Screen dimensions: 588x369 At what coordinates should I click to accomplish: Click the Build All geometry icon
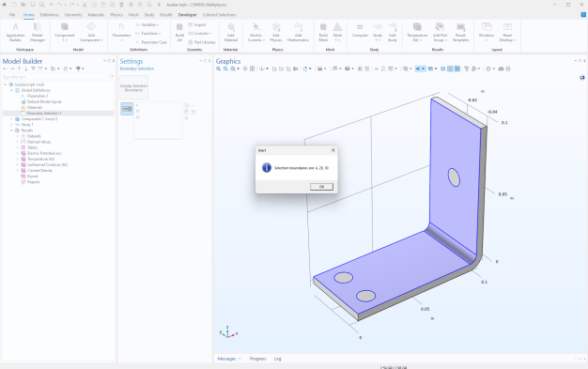[179, 32]
